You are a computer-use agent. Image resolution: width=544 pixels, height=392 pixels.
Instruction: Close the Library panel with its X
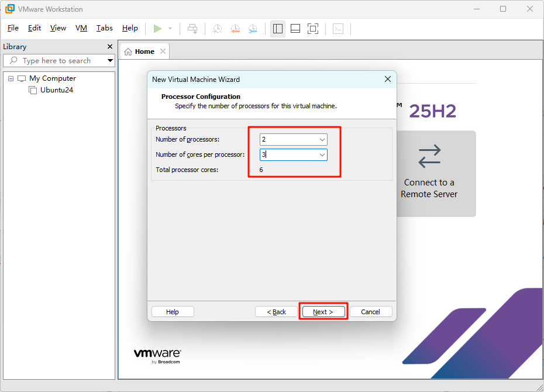click(x=110, y=46)
